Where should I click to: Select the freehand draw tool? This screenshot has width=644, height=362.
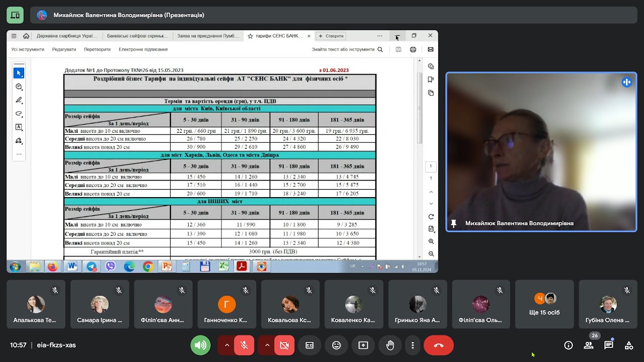[x=19, y=114]
